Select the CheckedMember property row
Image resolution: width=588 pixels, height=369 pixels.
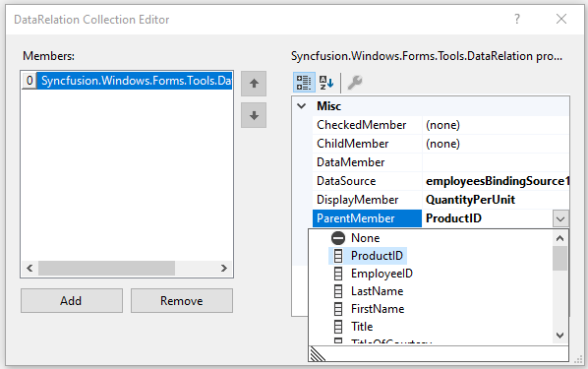[x=441, y=125]
